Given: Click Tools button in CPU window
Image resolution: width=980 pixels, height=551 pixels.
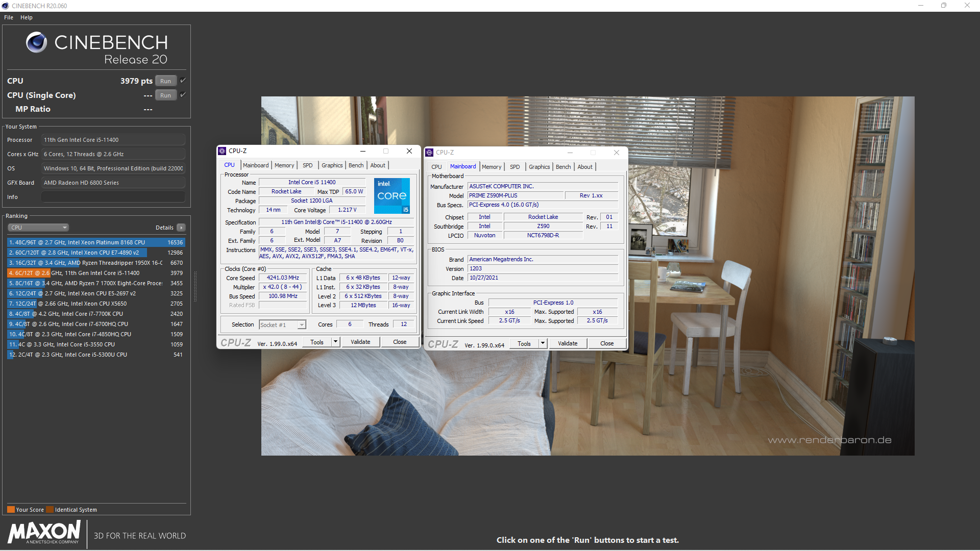Looking at the screenshot, I should [x=317, y=342].
